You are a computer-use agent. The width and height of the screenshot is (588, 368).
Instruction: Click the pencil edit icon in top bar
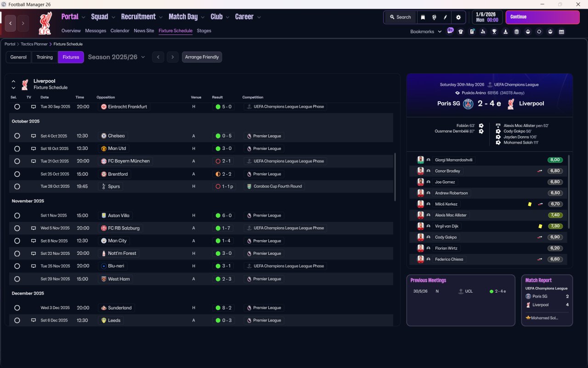pyautogui.click(x=445, y=17)
